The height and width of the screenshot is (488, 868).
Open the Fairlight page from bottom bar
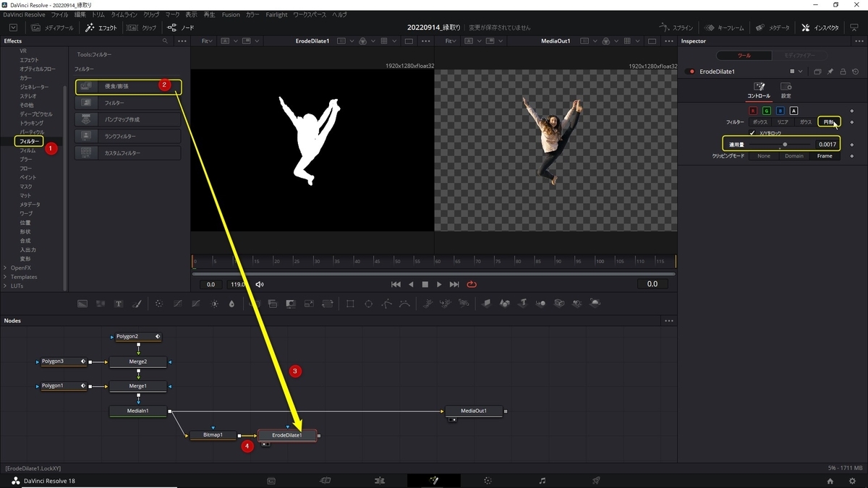[542, 480]
